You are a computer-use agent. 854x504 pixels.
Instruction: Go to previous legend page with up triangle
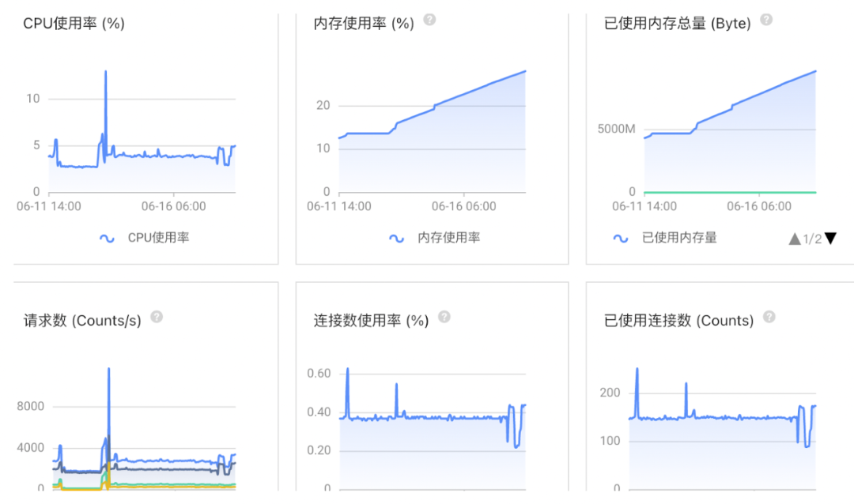[x=795, y=239]
